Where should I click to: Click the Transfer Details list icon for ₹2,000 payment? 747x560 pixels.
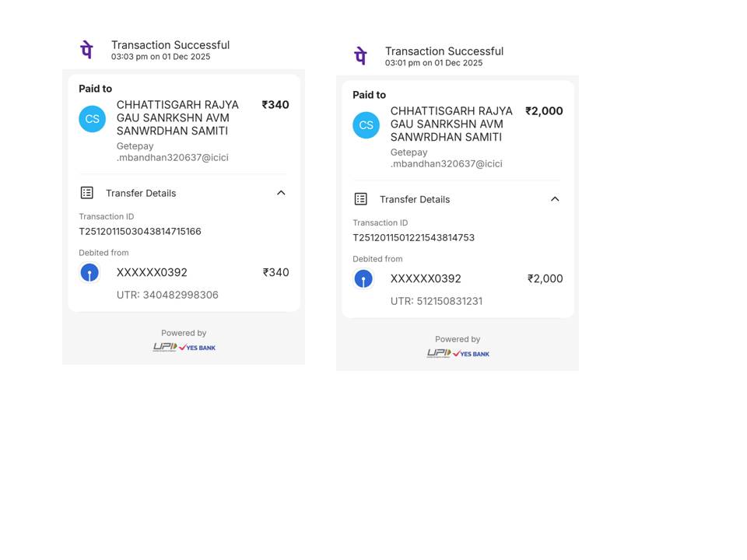pyautogui.click(x=361, y=199)
